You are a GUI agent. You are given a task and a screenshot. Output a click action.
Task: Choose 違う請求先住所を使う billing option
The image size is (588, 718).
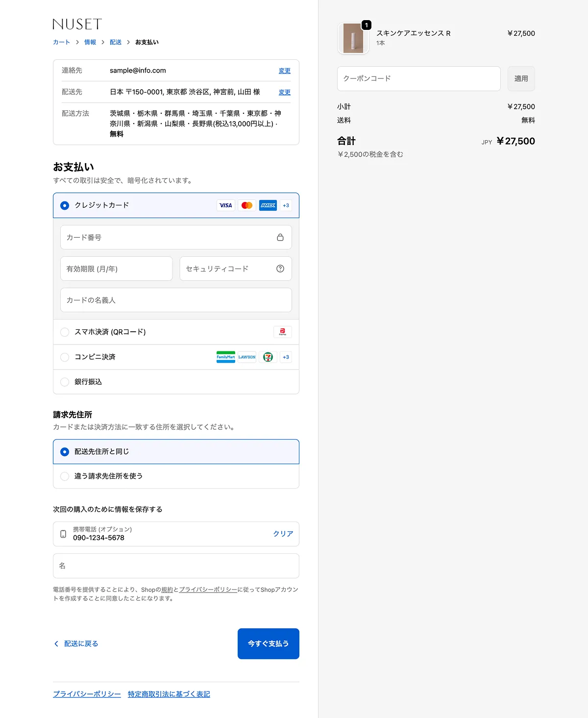(65, 476)
